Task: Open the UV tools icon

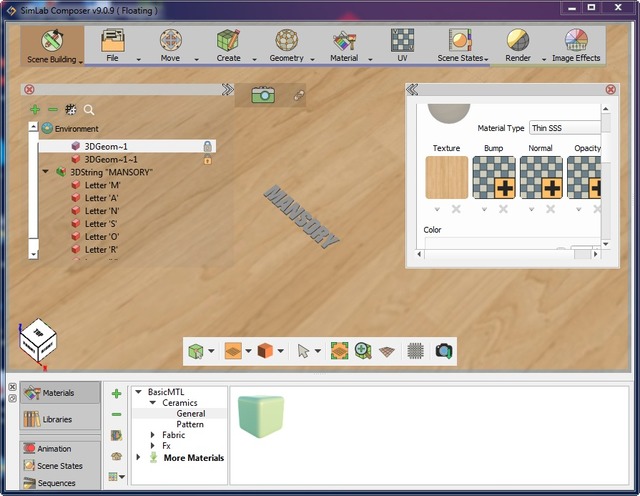Action: (x=402, y=40)
